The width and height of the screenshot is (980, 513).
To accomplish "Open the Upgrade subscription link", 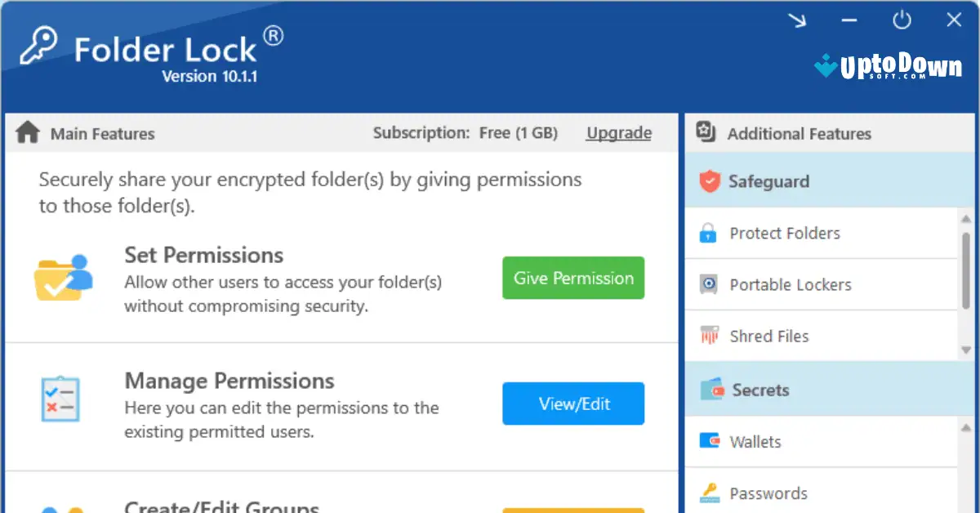I will 618,132.
